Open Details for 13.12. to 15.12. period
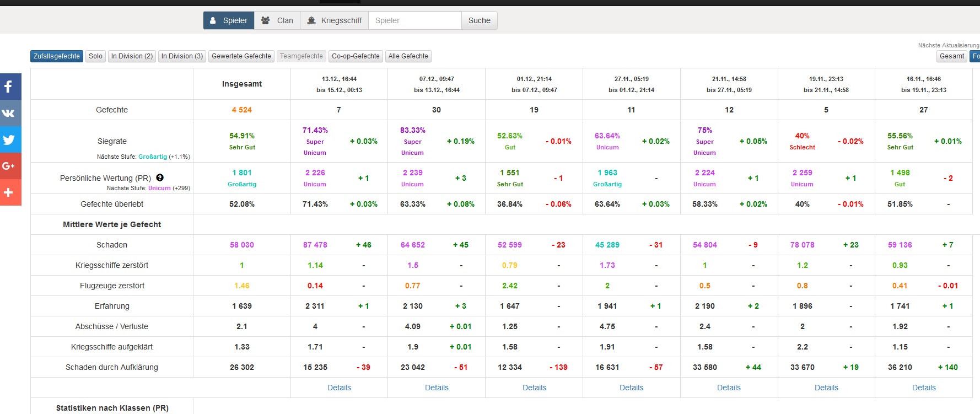Image resolution: width=980 pixels, height=414 pixels. point(339,388)
